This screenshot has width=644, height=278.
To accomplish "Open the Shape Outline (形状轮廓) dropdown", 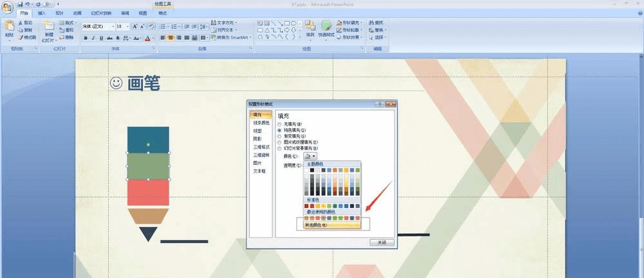I will 350,30.
